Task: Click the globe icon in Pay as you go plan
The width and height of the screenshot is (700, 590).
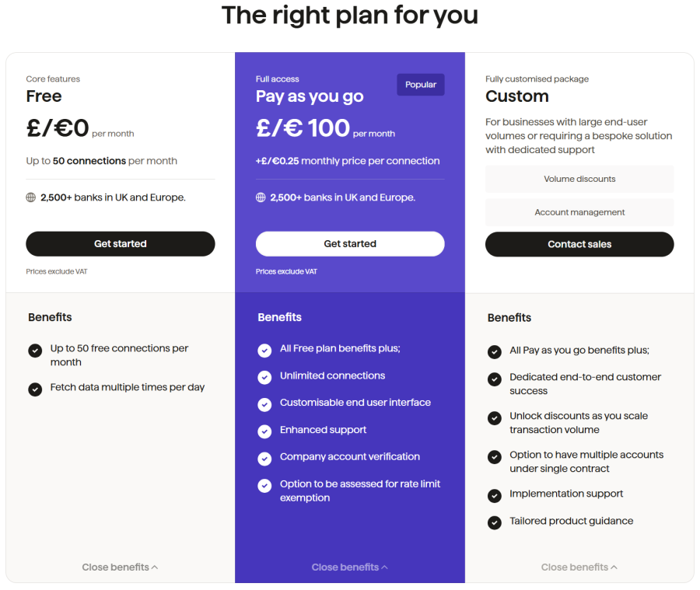Action: pos(261,197)
